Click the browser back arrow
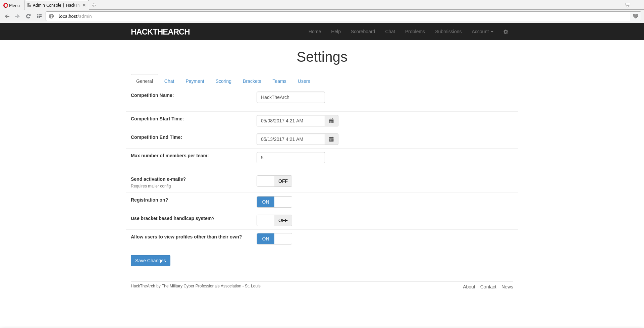644x328 pixels. tap(7, 16)
